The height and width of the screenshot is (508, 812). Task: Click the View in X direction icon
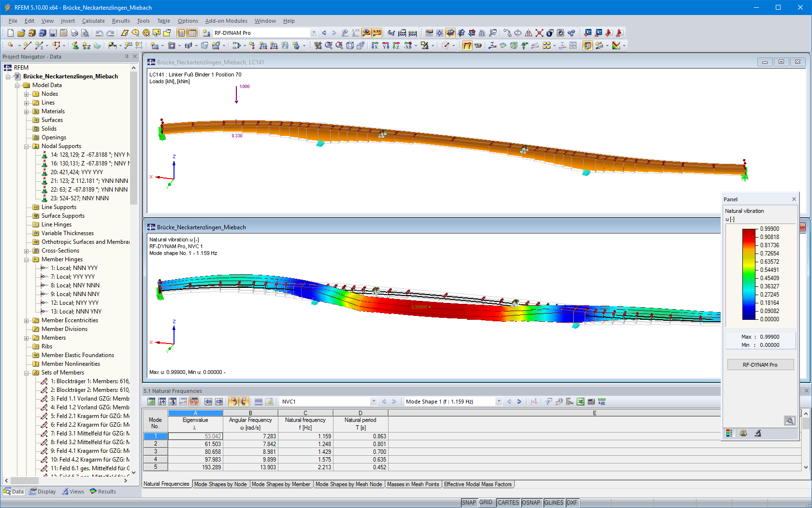pyautogui.click(x=375, y=45)
